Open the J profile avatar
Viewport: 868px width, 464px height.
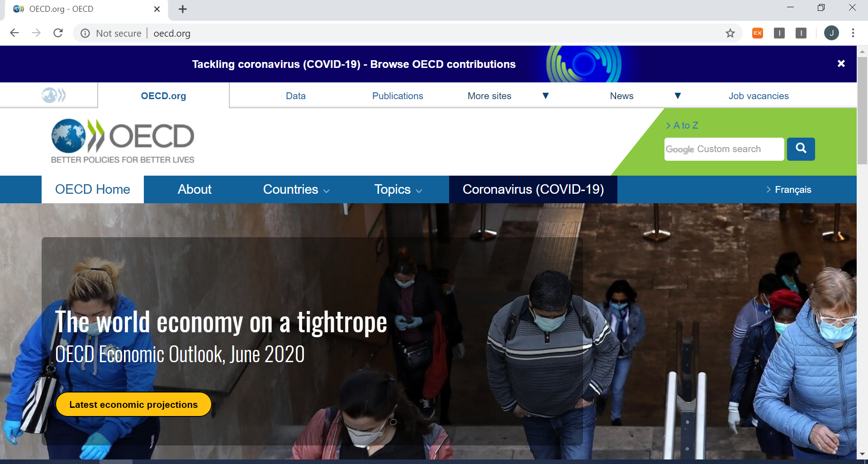831,33
